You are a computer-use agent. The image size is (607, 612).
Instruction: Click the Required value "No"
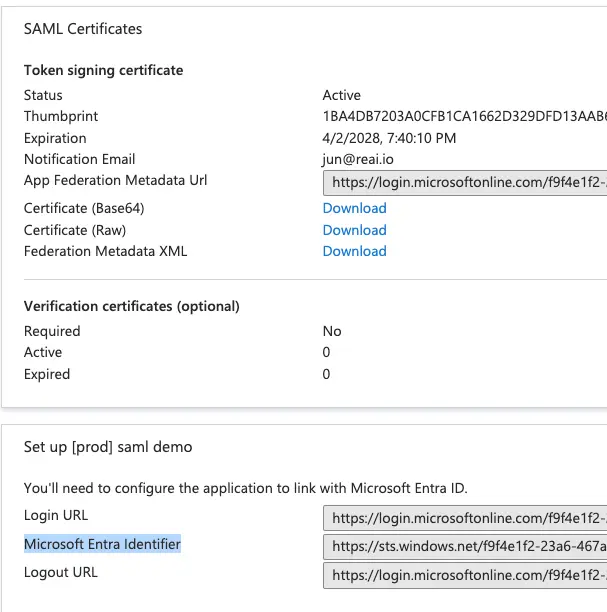332,331
